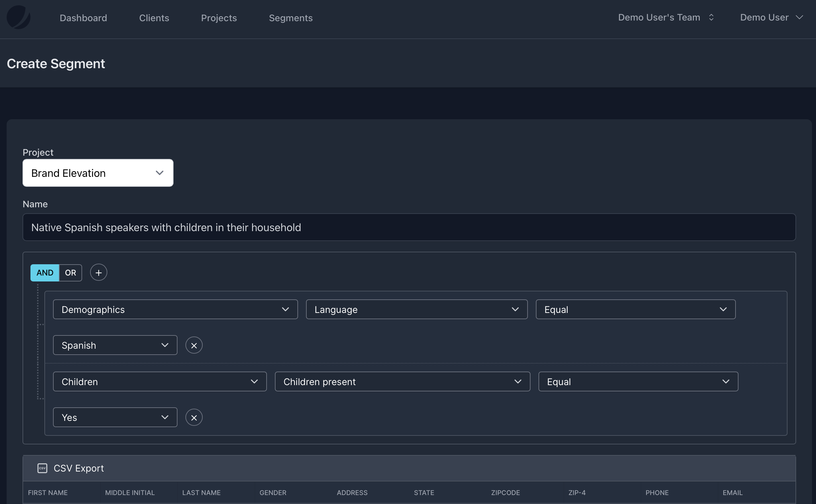Click the ZIP-4 column header

click(577, 493)
